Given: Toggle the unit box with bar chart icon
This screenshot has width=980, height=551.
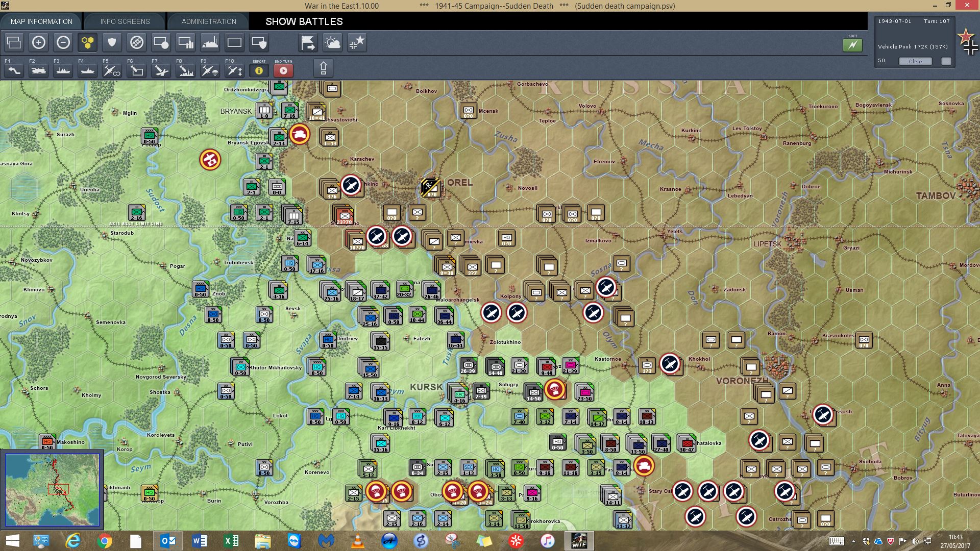Looking at the screenshot, I should click(x=186, y=42).
